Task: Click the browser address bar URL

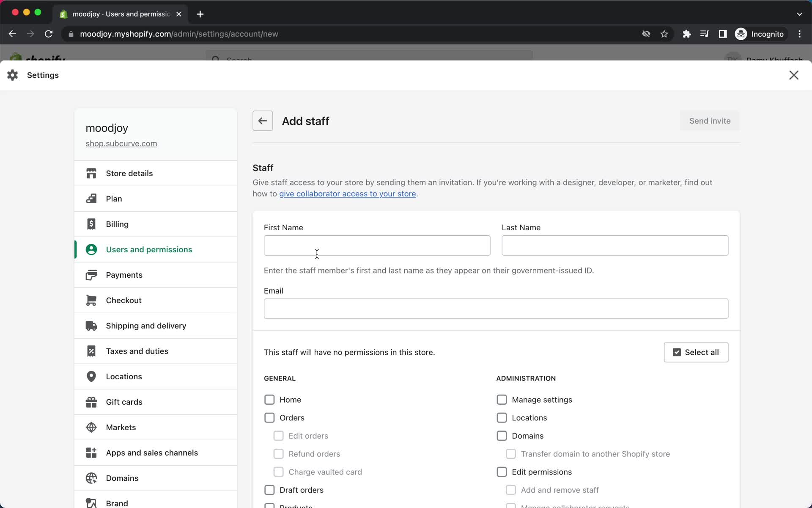Action: pyautogui.click(x=179, y=34)
